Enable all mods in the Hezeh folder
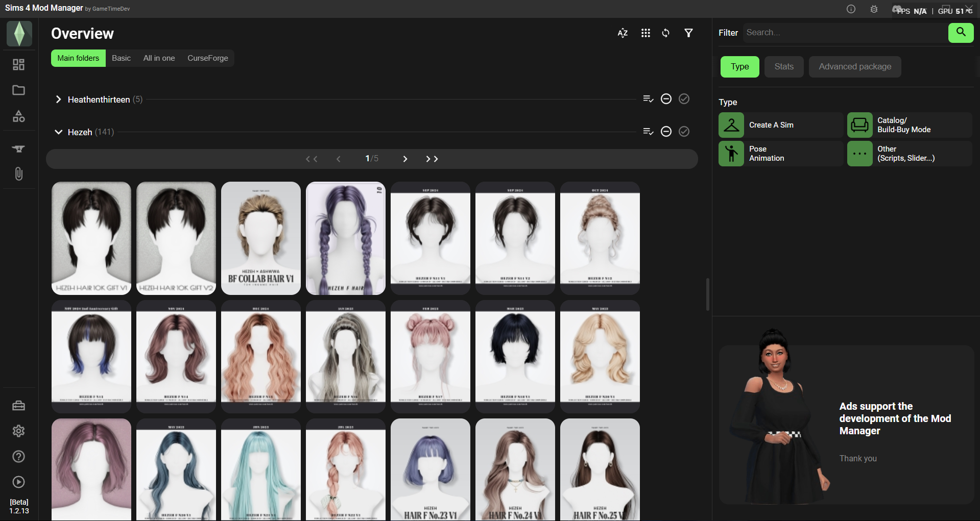The width and height of the screenshot is (980, 521). pyautogui.click(x=684, y=132)
